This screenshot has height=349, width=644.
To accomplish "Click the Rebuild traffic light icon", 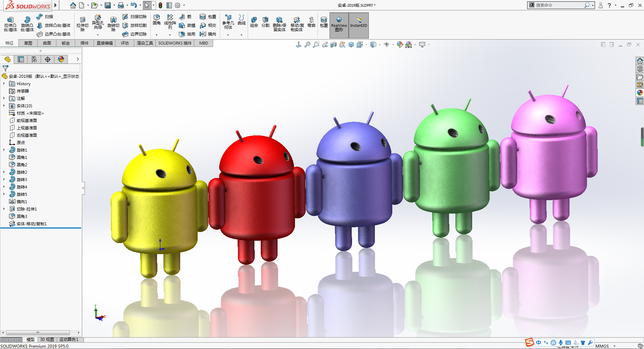I will click(x=160, y=5).
